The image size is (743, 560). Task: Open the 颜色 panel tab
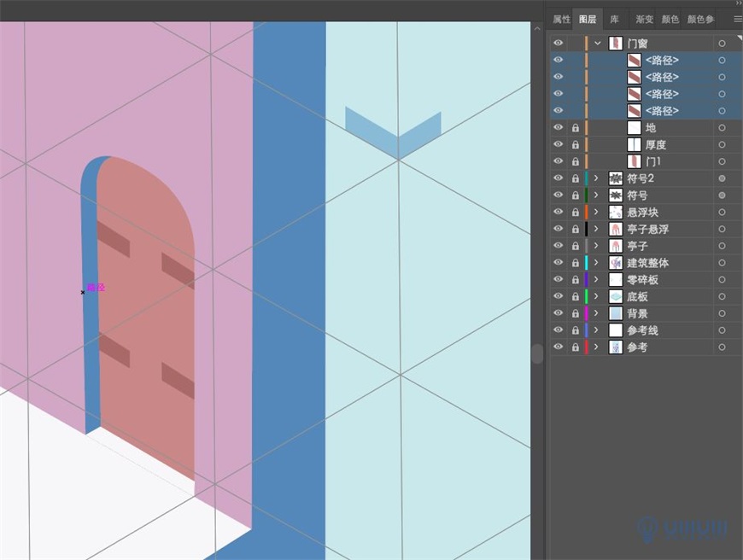pos(670,19)
